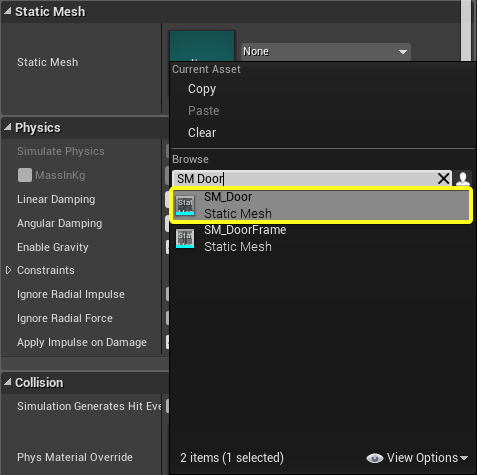Collapse the Physics category
The width and height of the screenshot is (477, 475).
pos(8,127)
